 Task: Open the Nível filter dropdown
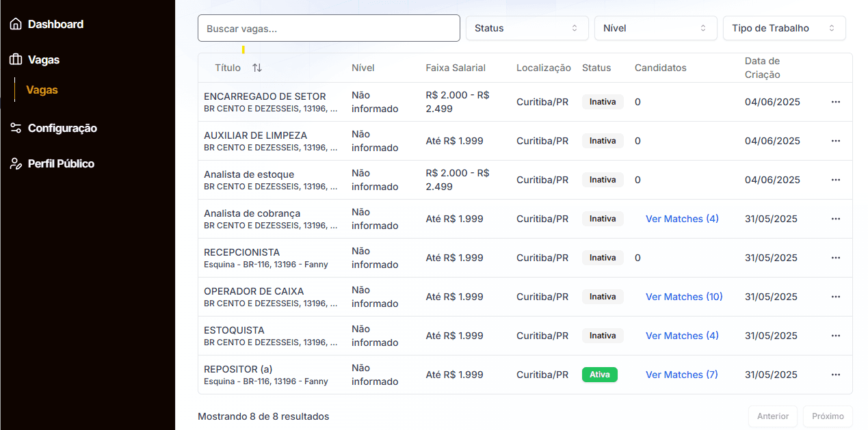pos(655,28)
